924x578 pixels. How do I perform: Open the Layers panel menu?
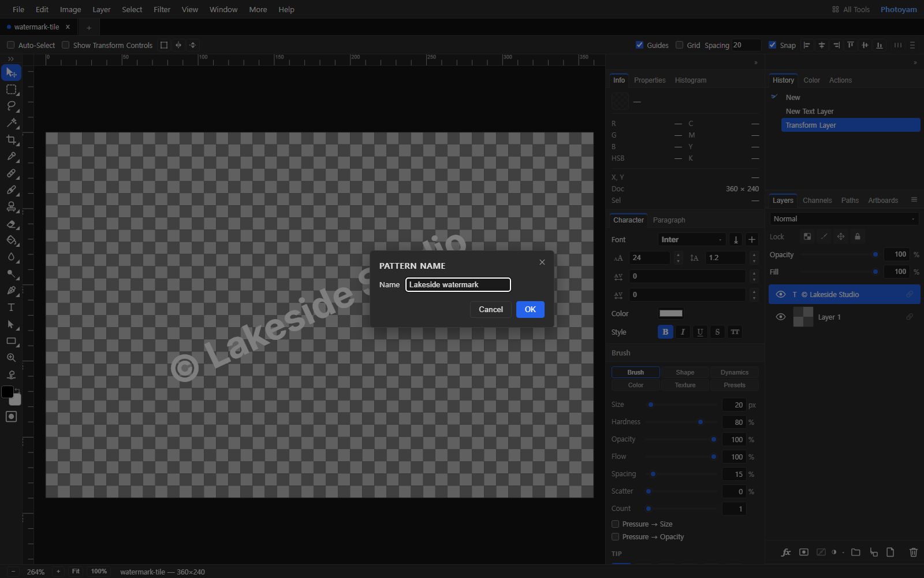tap(914, 200)
